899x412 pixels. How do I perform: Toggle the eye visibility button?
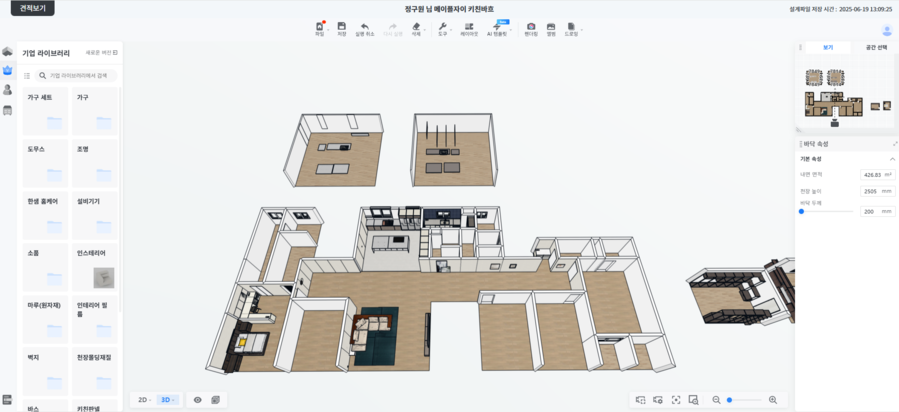tap(198, 400)
